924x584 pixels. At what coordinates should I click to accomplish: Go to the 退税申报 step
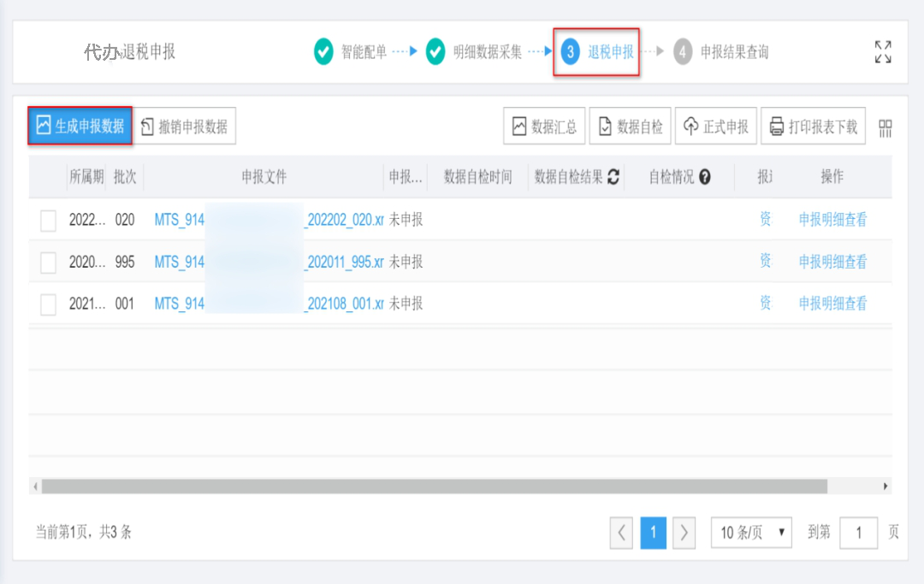point(611,52)
